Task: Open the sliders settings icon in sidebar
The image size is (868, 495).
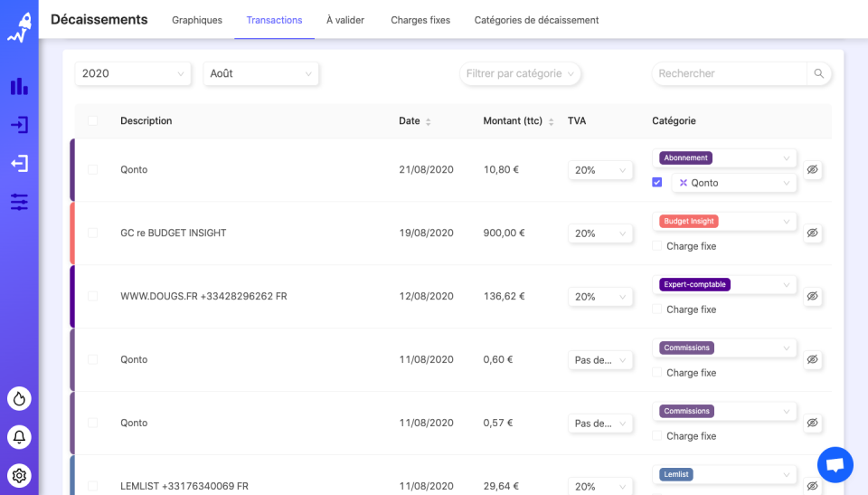Action: coord(19,202)
